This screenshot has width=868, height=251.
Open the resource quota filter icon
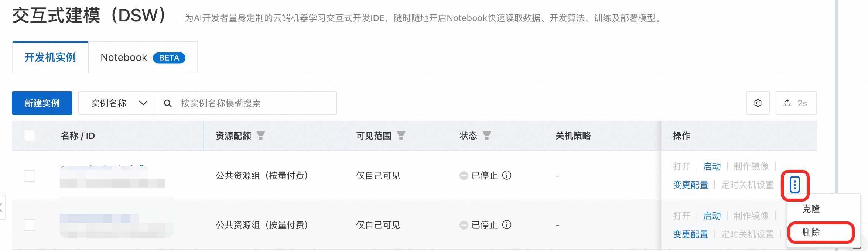261,136
